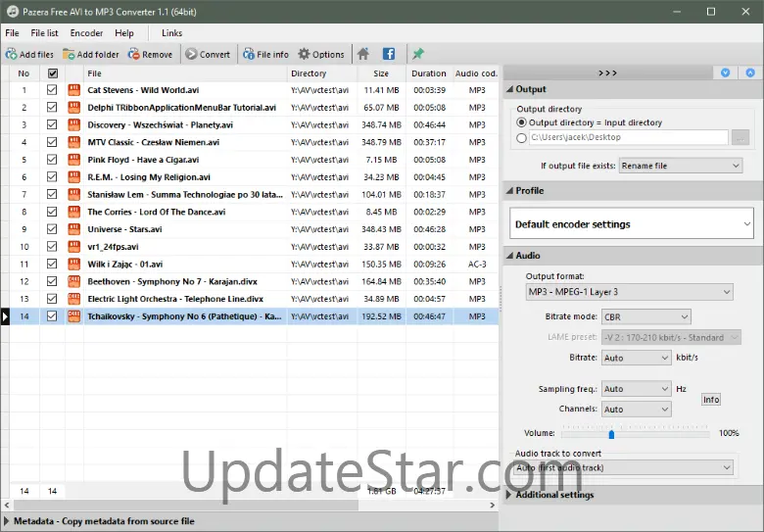Open the Links menu
This screenshot has height=532, width=764.
pyautogui.click(x=172, y=33)
